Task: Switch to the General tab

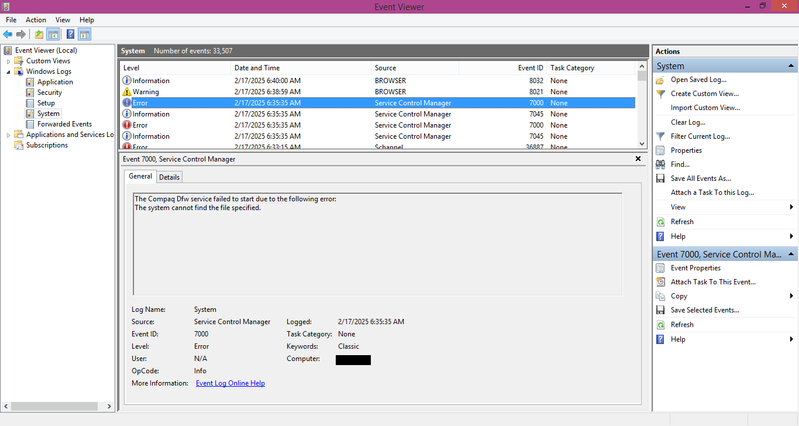Action: 140,176
